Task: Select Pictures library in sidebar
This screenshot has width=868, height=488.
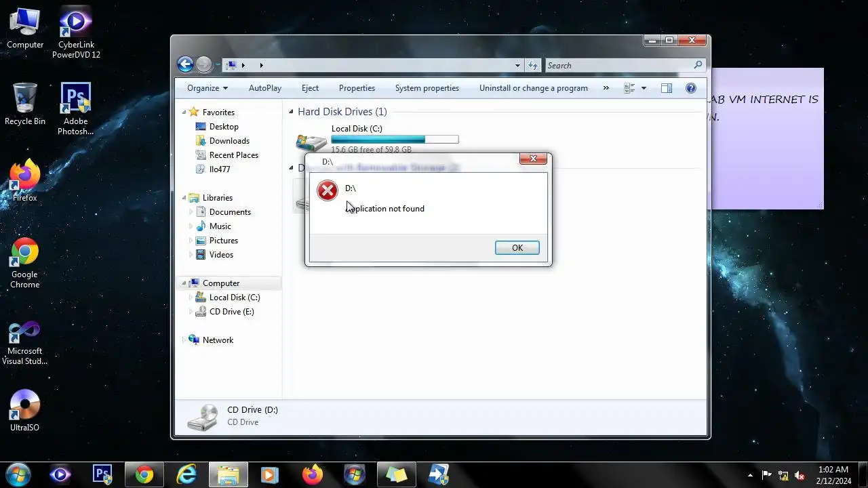Action: [223, 241]
